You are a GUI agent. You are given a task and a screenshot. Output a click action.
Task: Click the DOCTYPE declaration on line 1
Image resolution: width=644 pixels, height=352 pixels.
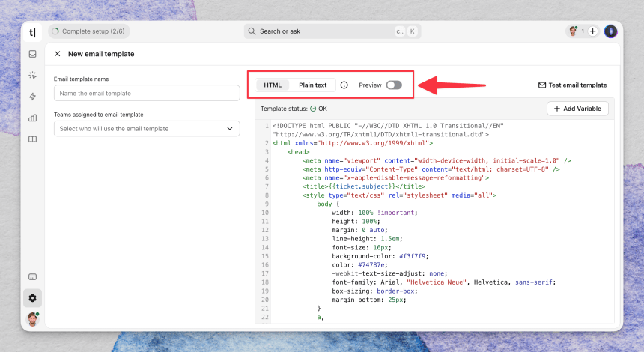click(388, 130)
